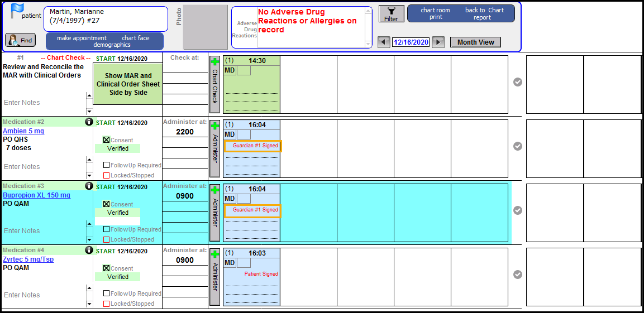Click the Enter Notes field for Zyrtec

42,295
